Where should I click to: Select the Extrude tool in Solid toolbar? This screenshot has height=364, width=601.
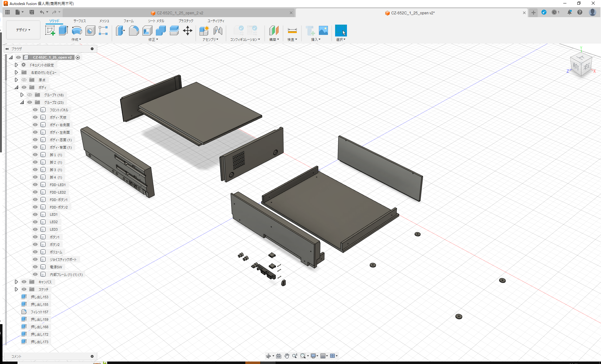[63, 30]
